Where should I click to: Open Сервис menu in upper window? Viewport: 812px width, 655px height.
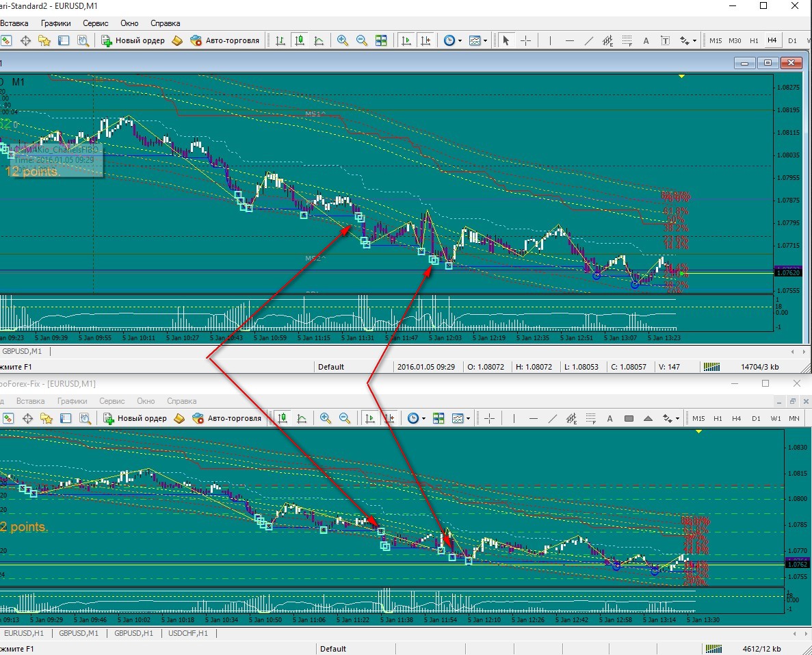coord(96,23)
